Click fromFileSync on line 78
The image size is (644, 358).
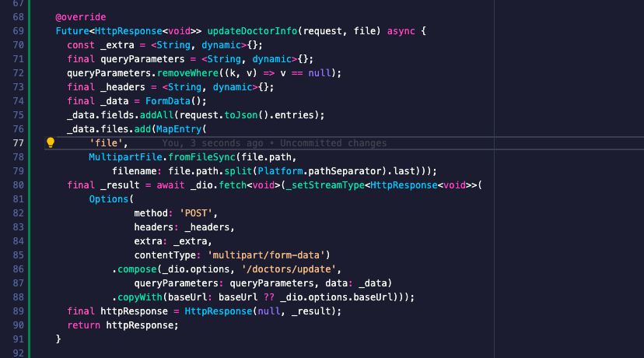tap(201, 157)
